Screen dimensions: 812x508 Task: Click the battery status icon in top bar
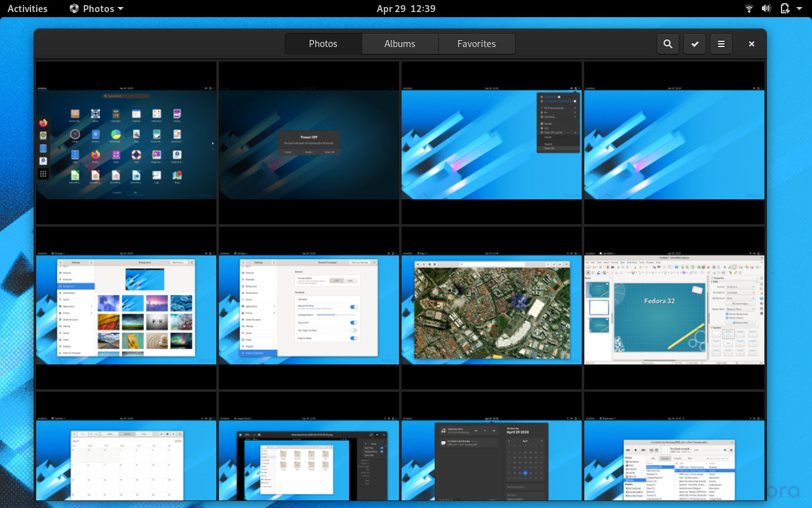click(785, 8)
